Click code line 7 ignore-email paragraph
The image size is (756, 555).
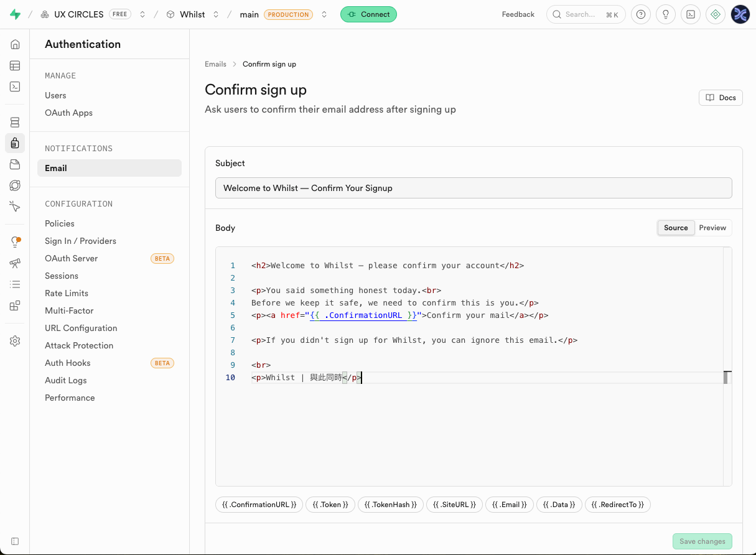(x=414, y=340)
